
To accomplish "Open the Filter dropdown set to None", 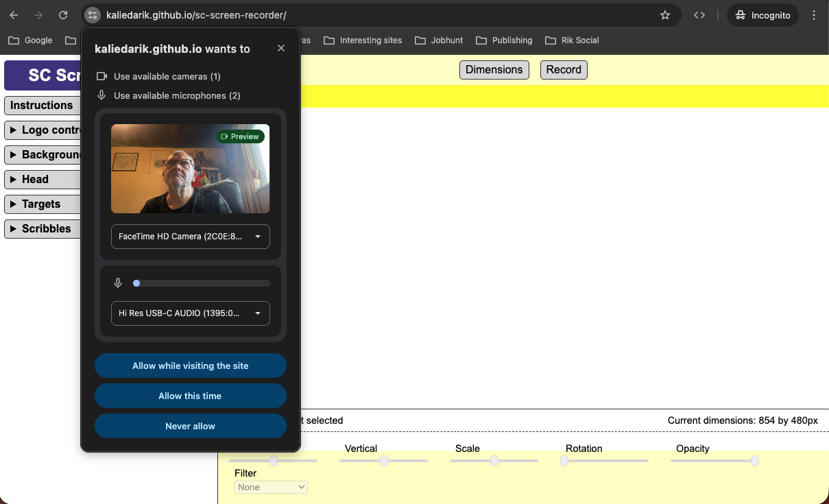I will (271, 487).
